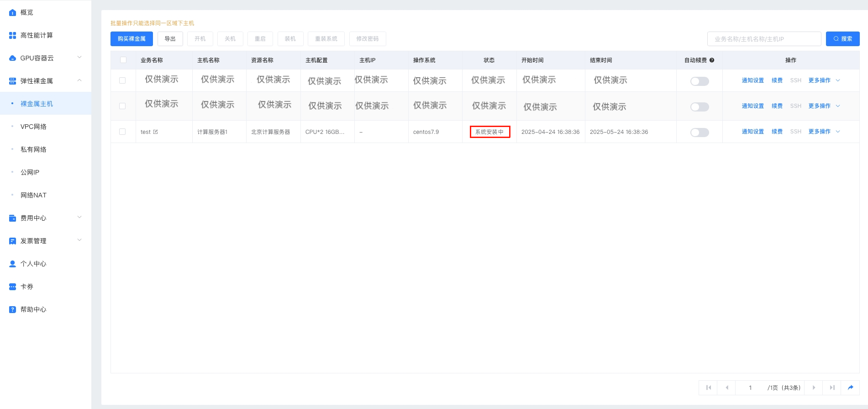868x409 pixels.
Task: Click the 购买裸金属 button
Action: [x=132, y=39]
